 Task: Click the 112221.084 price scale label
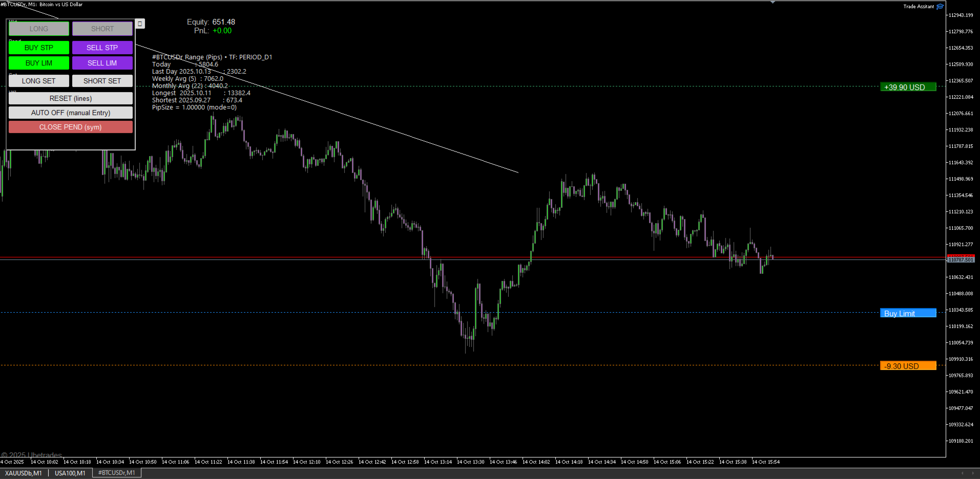click(961, 97)
